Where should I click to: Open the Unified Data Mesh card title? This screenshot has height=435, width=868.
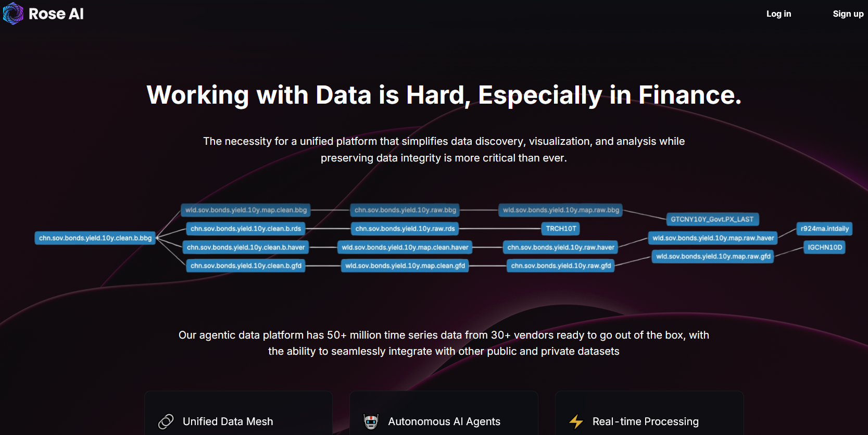228,421
